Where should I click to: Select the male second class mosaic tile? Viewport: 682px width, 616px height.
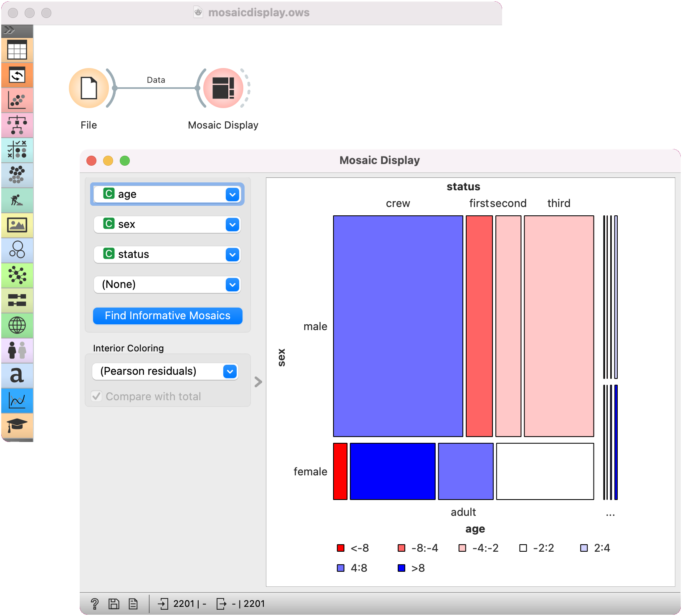coord(508,326)
